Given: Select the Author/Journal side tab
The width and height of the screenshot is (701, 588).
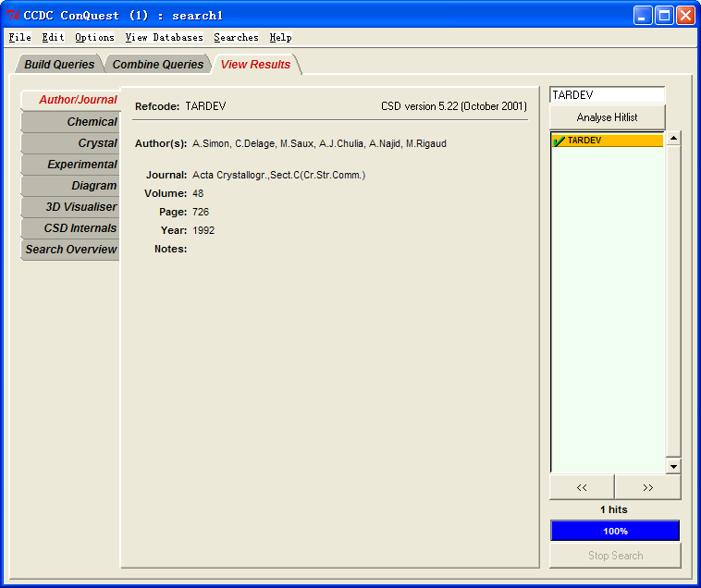Looking at the screenshot, I should (x=71, y=100).
